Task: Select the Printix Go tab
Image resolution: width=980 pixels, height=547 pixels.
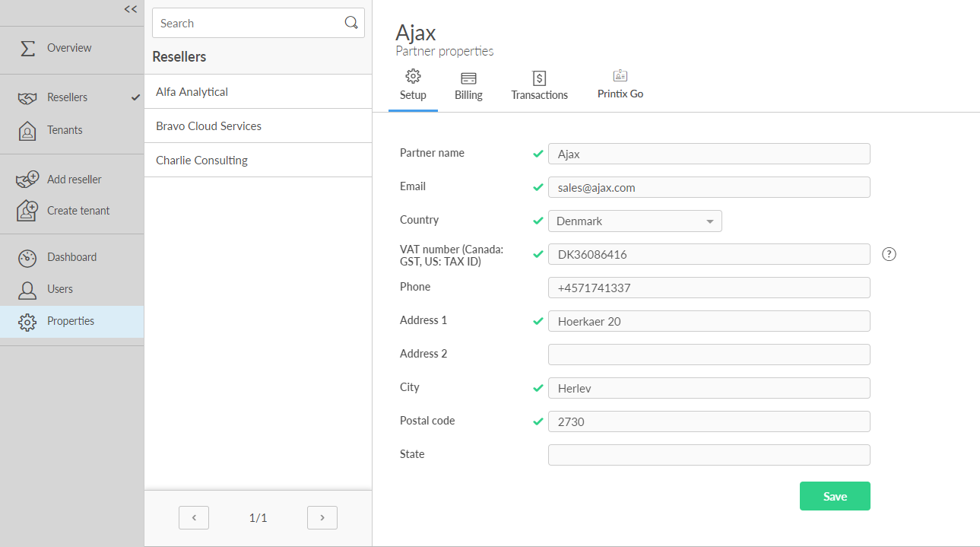Action: [620, 85]
